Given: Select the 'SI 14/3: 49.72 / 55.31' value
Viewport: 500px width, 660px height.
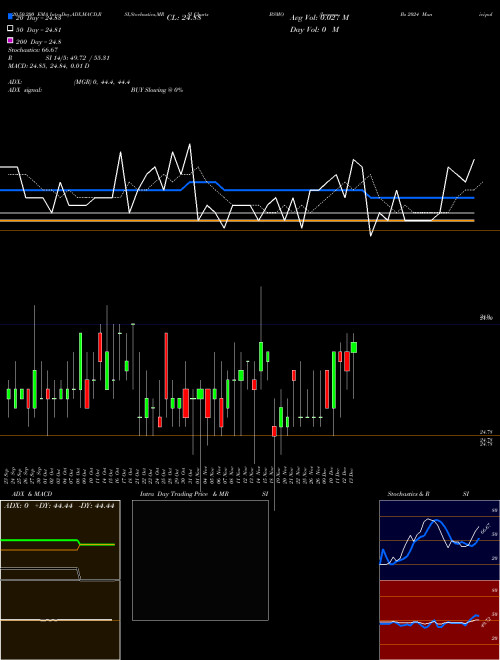Looking at the screenshot, I should coord(77,58).
